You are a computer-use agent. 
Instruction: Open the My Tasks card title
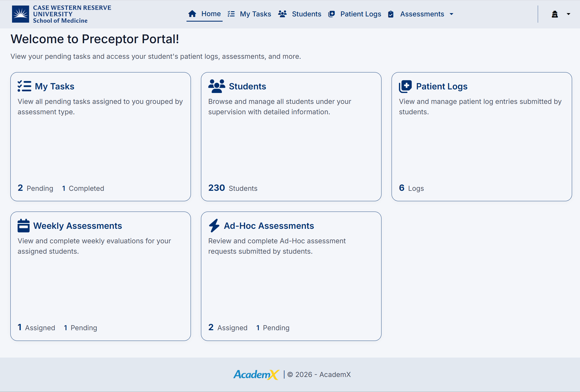click(x=54, y=86)
